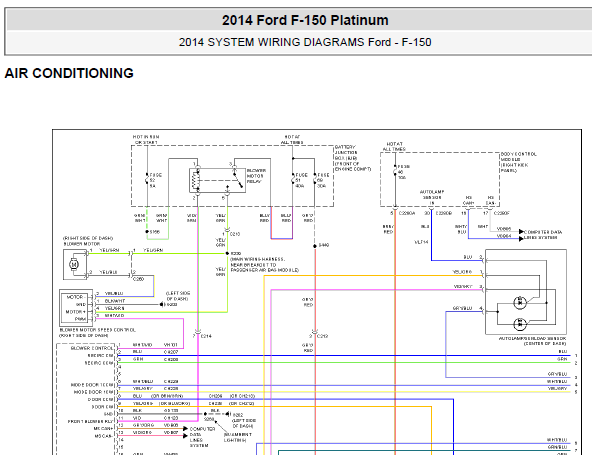Click the lower diode symbol in the sunload sensor

point(520,324)
